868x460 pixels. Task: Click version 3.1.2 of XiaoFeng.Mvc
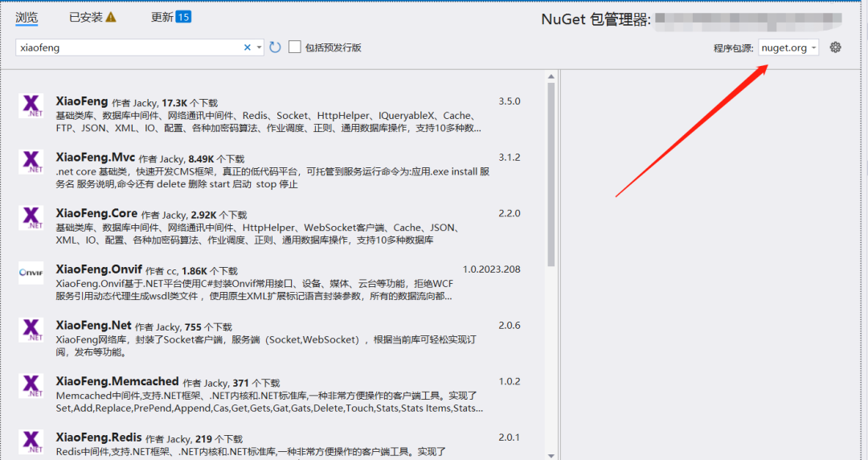pyautogui.click(x=510, y=158)
